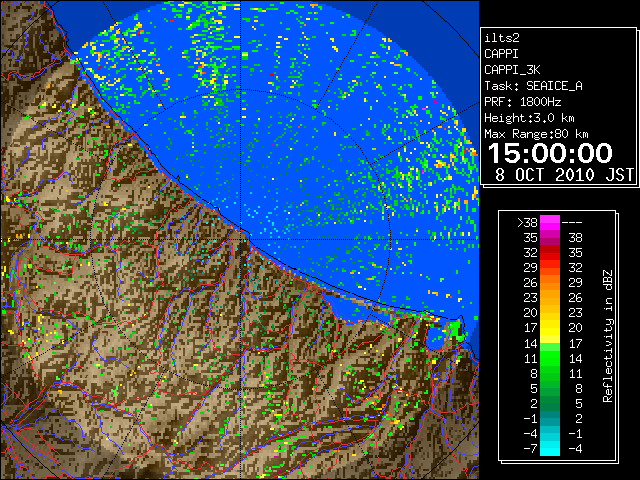This screenshot has width=640, height=480.
Task: Select the 'Height:3.0 km' line
Action: (x=529, y=118)
